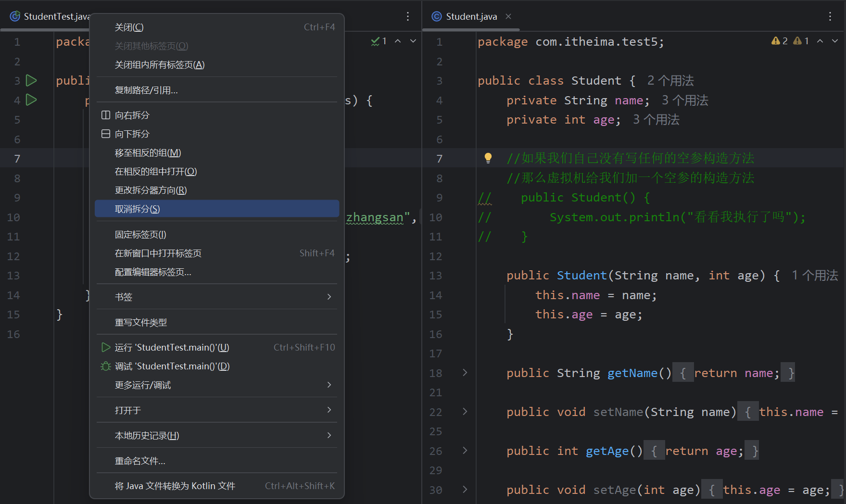Click the typo check indicator in StudentTest
Viewport: 846px width, 504px height.
coord(379,41)
